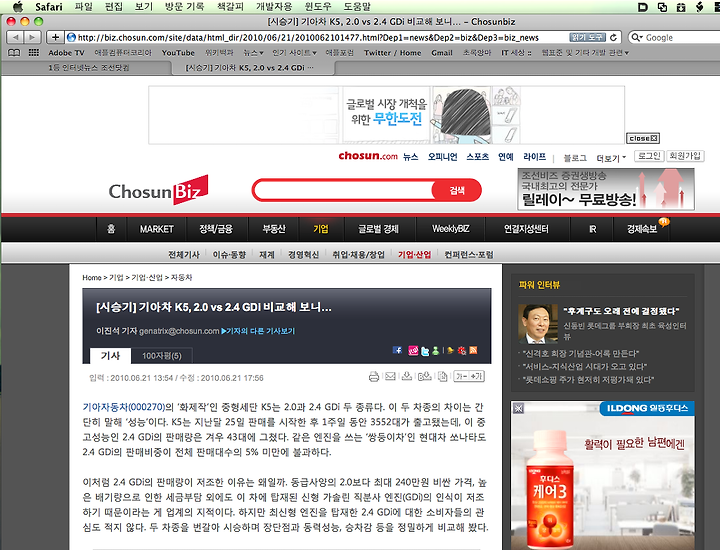
Task: Show all bookmarks via the book icon
Action: pos(14,53)
